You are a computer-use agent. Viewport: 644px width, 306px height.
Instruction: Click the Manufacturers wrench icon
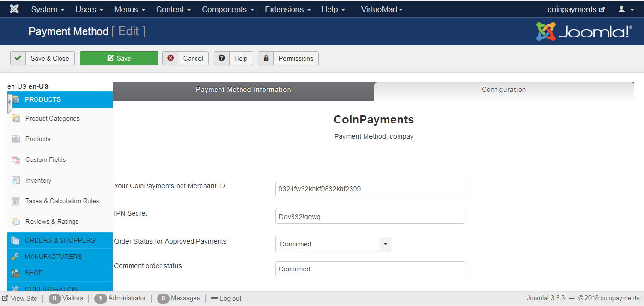click(15, 257)
